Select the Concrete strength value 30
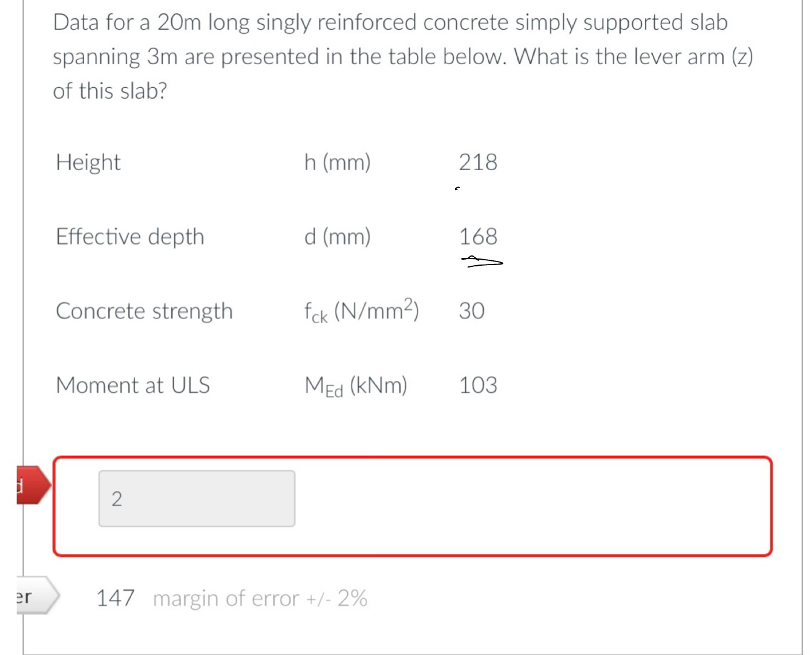 pos(473,311)
